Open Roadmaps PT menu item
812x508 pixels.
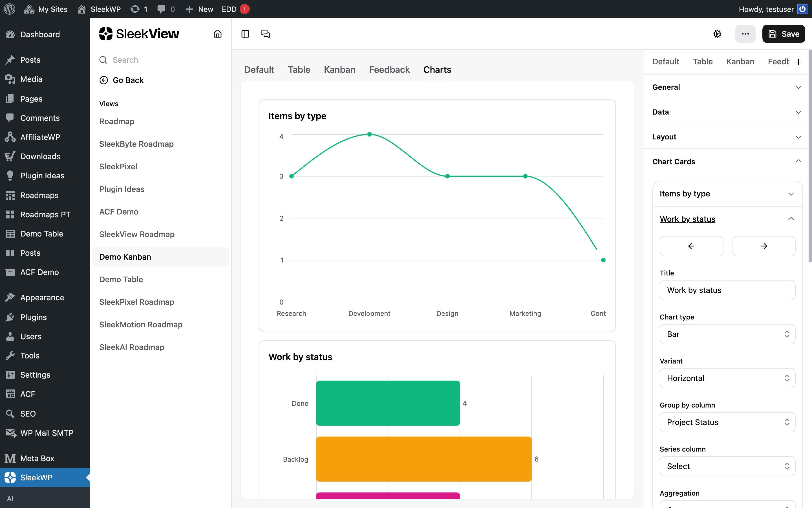coord(45,214)
